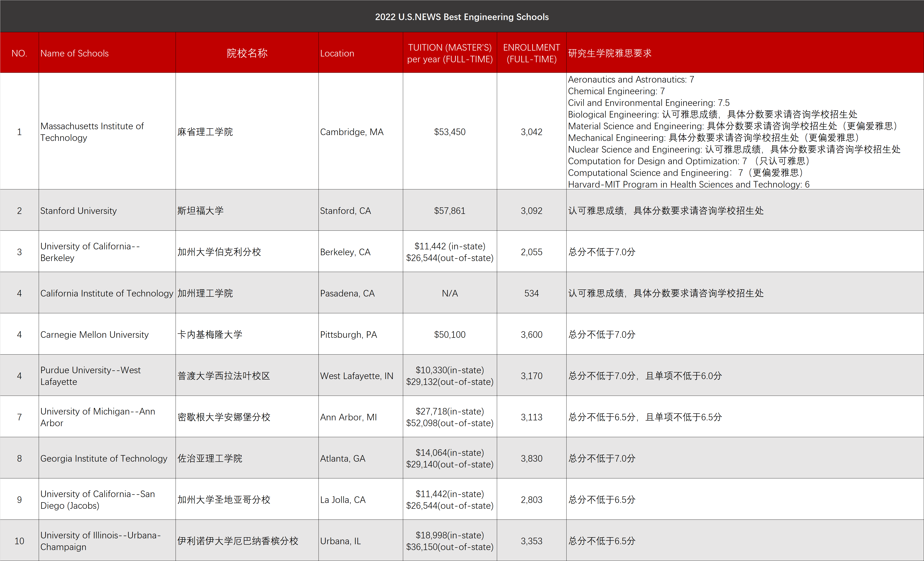Click the title '2022 U.S.NEWS Best Engineering Schools'

(x=462, y=17)
